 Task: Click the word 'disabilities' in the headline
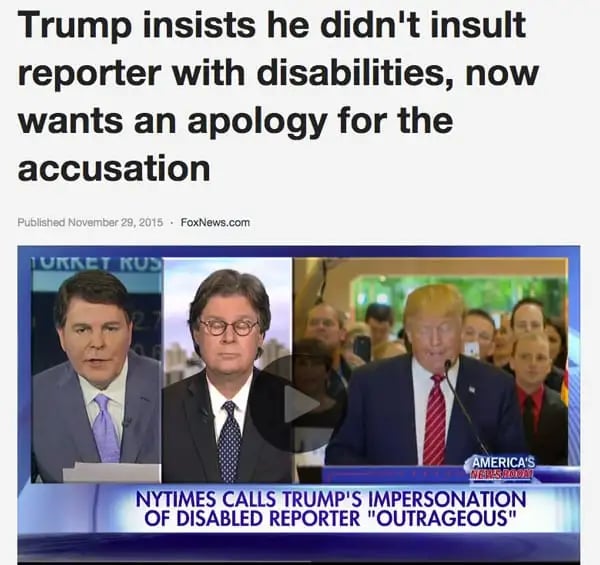point(353,72)
